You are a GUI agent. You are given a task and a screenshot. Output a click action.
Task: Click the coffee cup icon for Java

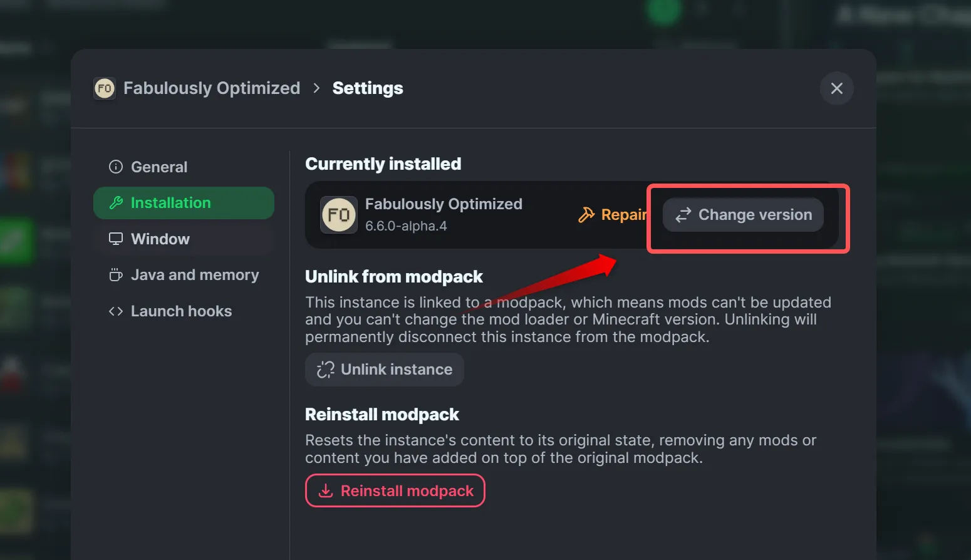[x=116, y=275]
